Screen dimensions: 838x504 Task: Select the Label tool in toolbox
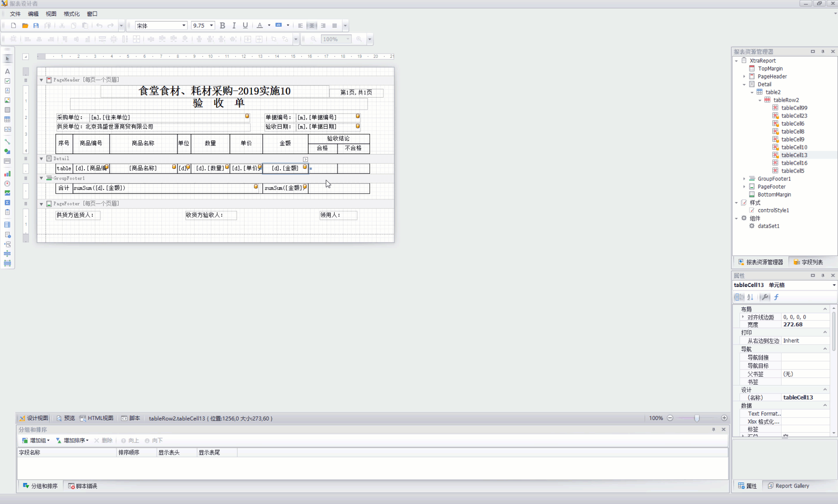pyautogui.click(x=7, y=71)
